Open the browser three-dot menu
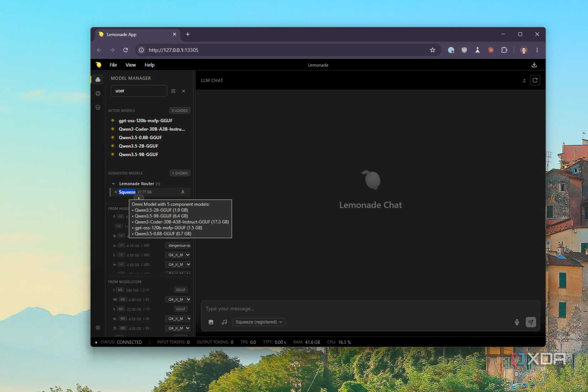This screenshot has width=588, height=392. tap(537, 50)
